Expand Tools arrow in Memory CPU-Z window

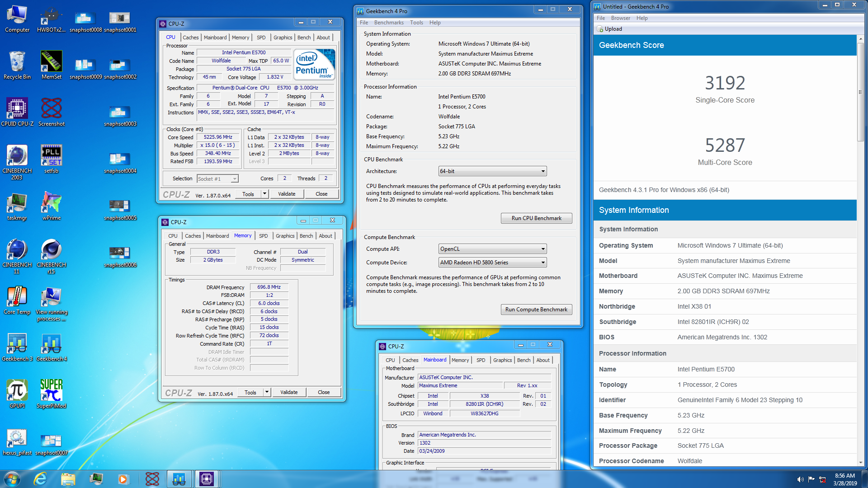pyautogui.click(x=267, y=392)
